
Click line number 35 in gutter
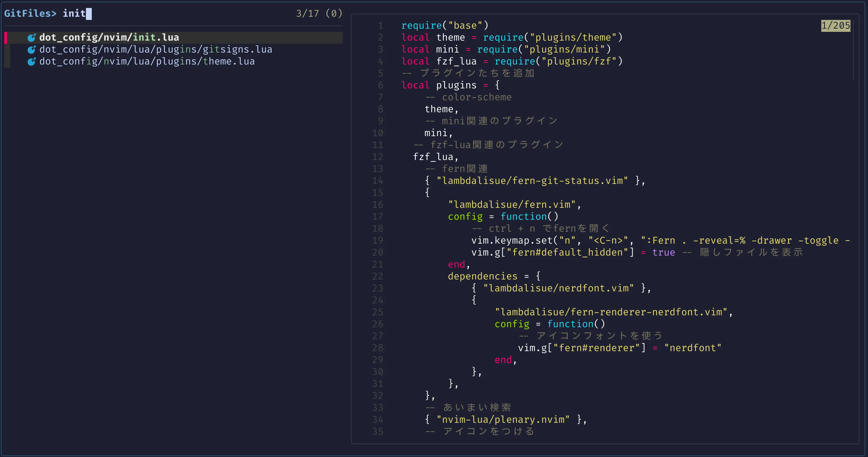click(377, 431)
